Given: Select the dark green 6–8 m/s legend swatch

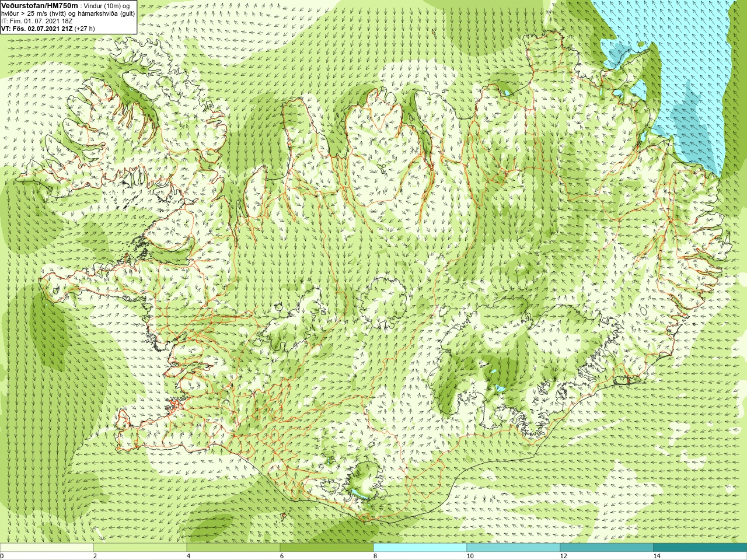Looking at the screenshot, I should pos(327,548).
